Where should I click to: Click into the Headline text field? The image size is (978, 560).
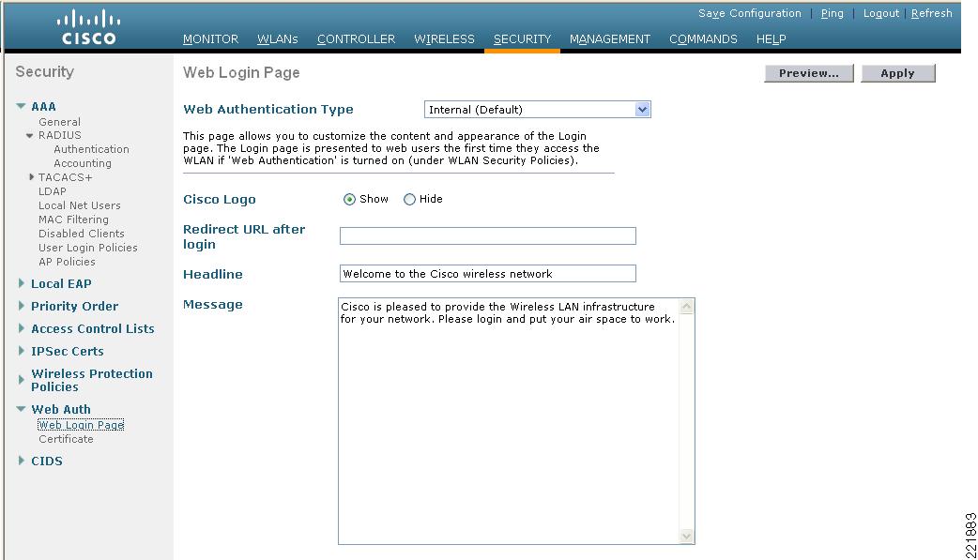pos(488,274)
